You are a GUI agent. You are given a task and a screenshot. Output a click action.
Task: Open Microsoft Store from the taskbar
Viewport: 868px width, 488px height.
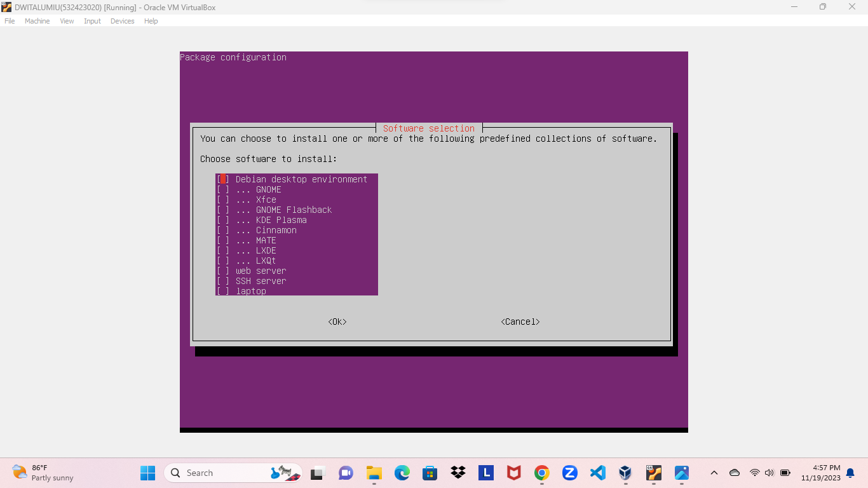pyautogui.click(x=430, y=473)
